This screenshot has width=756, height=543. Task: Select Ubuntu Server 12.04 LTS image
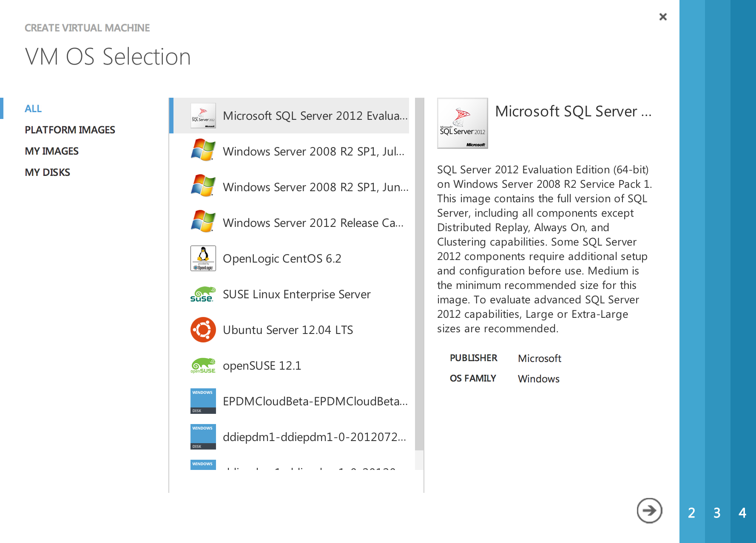pyautogui.click(x=290, y=330)
